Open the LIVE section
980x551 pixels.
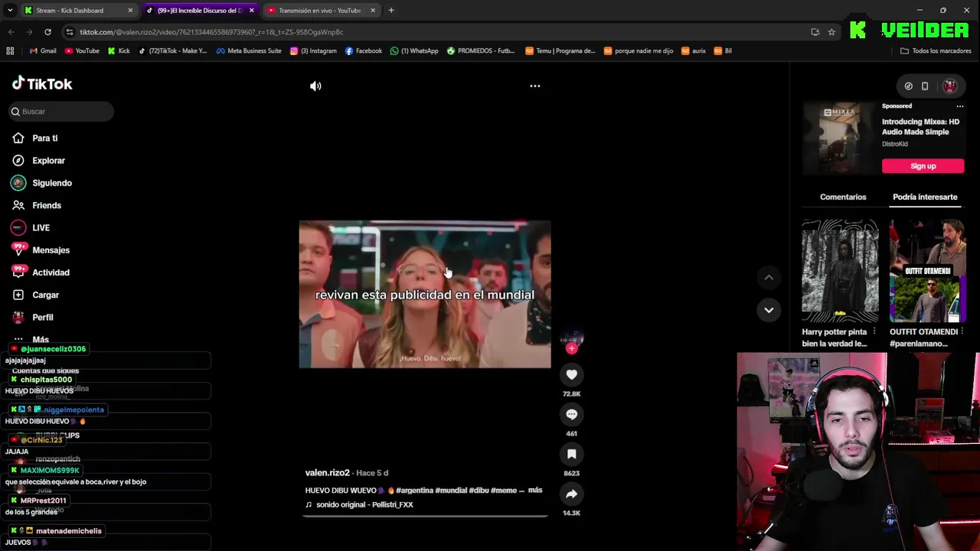click(x=41, y=228)
